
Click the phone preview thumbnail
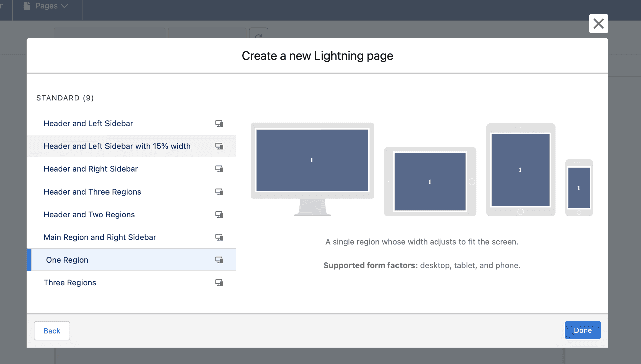pos(579,188)
